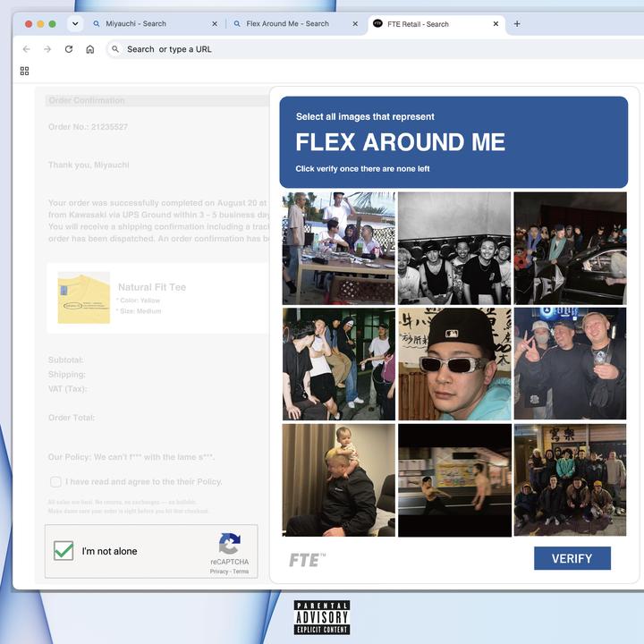Click the yellow window minimize button
Screen dimensions: 644x644
pos(40,24)
